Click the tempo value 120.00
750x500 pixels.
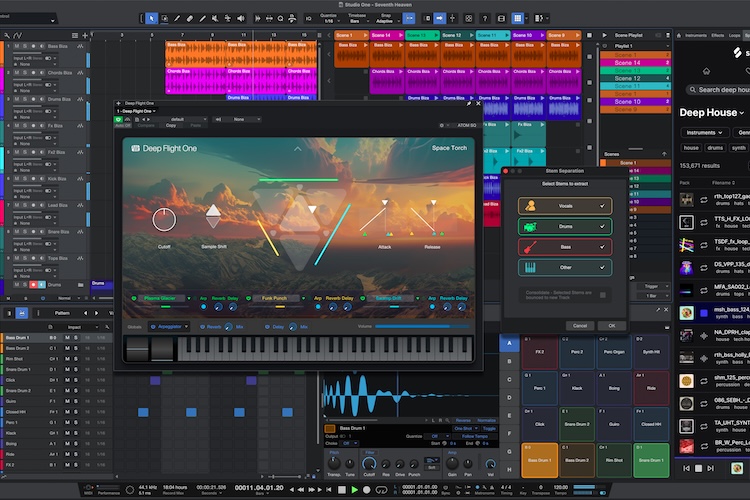560,487
